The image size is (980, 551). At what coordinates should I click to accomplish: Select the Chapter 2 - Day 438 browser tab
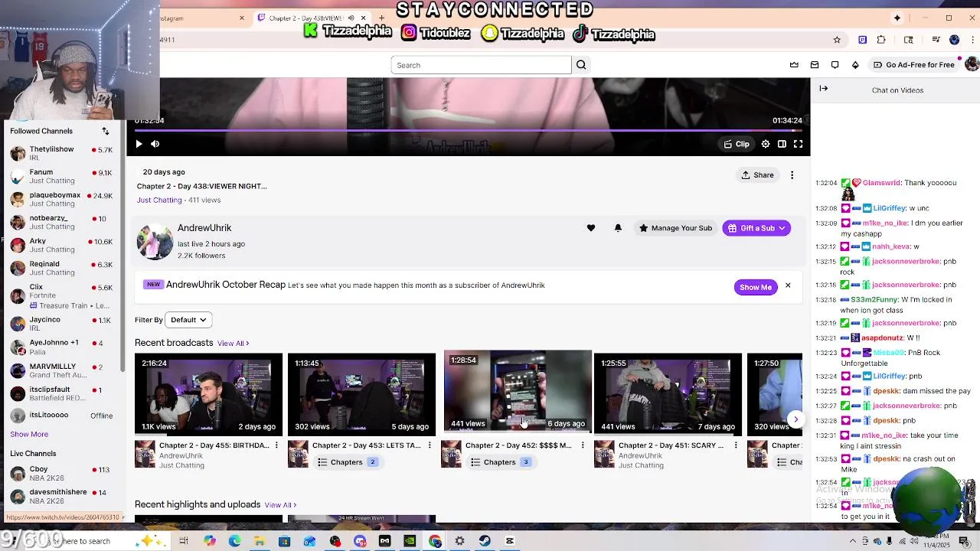point(312,18)
